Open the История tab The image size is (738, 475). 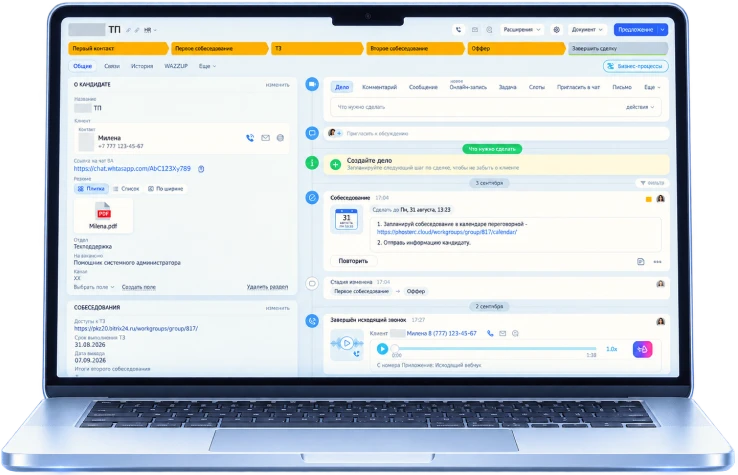click(x=142, y=66)
